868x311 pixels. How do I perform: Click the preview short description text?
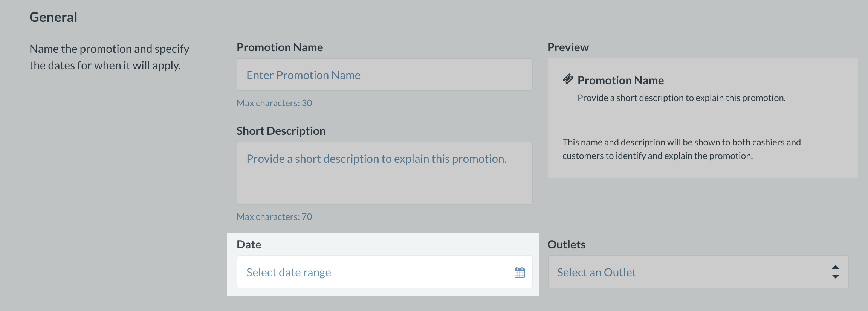tap(682, 98)
